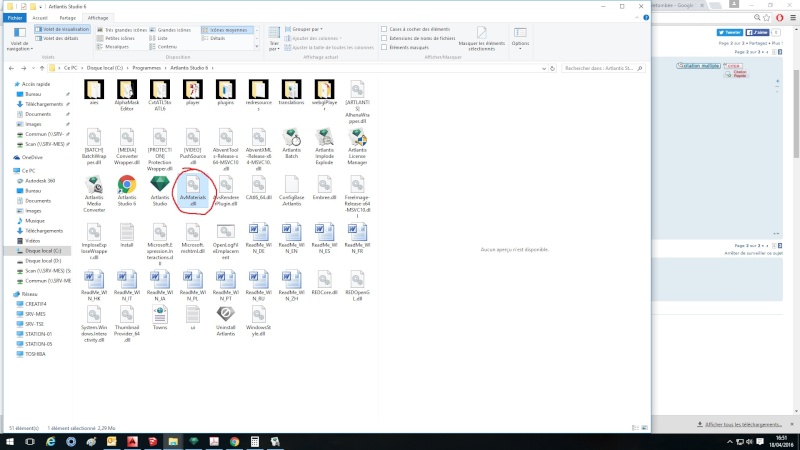Select the ReadMe_WIN_FR Word document
Viewport: 800px width, 450px height.
pyautogui.click(x=357, y=238)
